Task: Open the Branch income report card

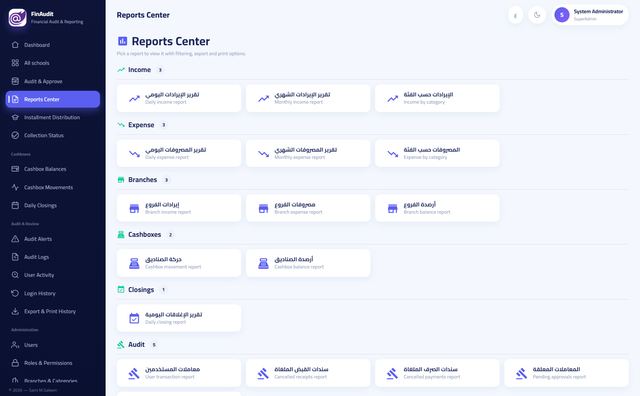Action: 179,208
